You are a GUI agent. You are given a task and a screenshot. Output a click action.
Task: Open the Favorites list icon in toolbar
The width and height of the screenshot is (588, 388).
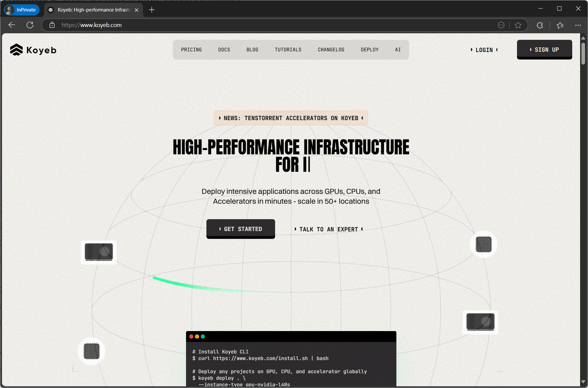(x=560, y=25)
